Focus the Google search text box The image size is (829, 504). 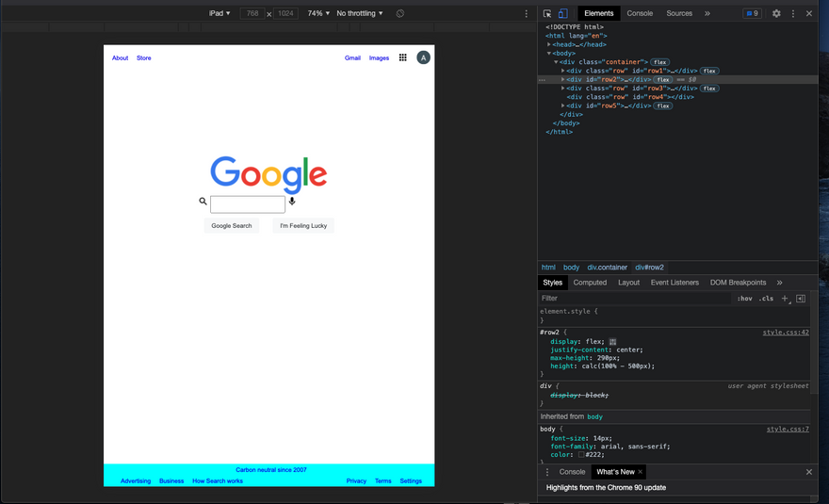(248, 204)
